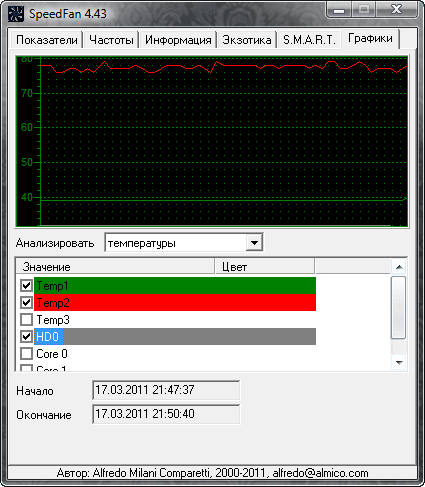The height and width of the screenshot is (487, 425).
Task: Click the highlighted HD0 label
Action: [48, 337]
